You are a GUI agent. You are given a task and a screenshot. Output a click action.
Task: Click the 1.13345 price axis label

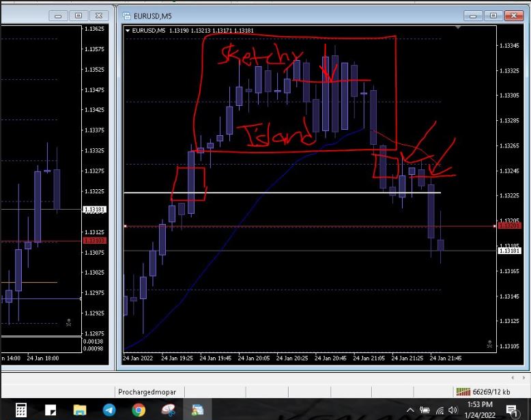click(x=509, y=46)
